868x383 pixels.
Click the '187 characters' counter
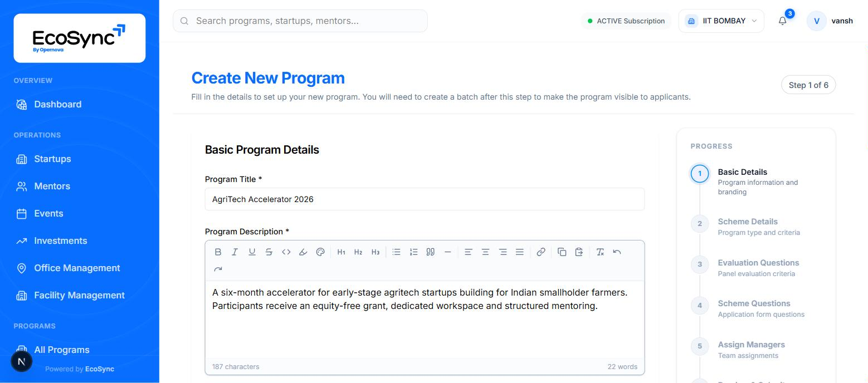[236, 367]
